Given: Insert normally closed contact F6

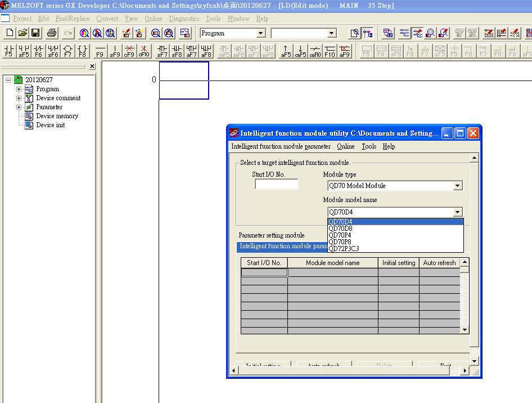Looking at the screenshot, I should tap(38, 51).
